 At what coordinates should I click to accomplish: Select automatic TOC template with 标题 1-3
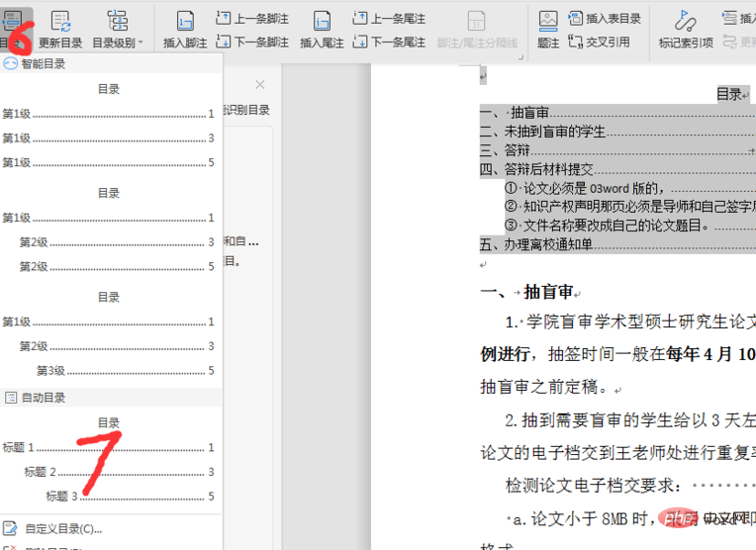pos(109,459)
